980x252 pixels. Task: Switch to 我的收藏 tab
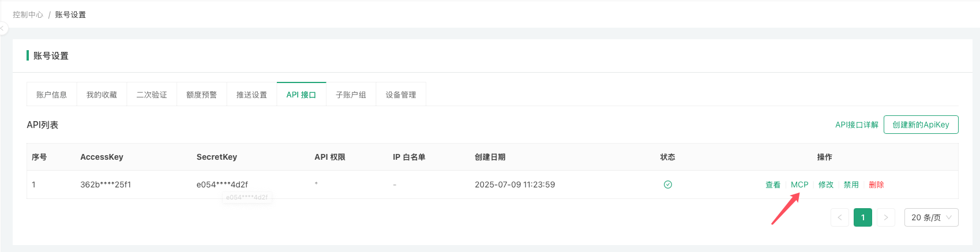[x=102, y=95]
